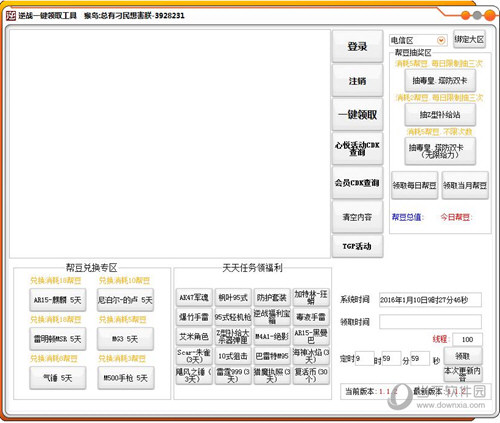This screenshot has width=500, height=423.
Task: Click 抽毒皇、摆防双卡(无限给力) button
Action: (440, 151)
